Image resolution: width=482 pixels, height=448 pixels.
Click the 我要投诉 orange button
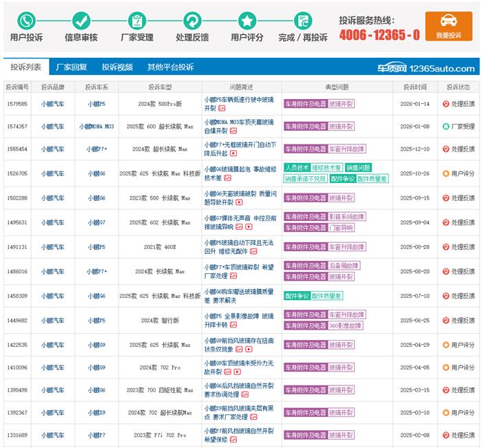click(448, 26)
